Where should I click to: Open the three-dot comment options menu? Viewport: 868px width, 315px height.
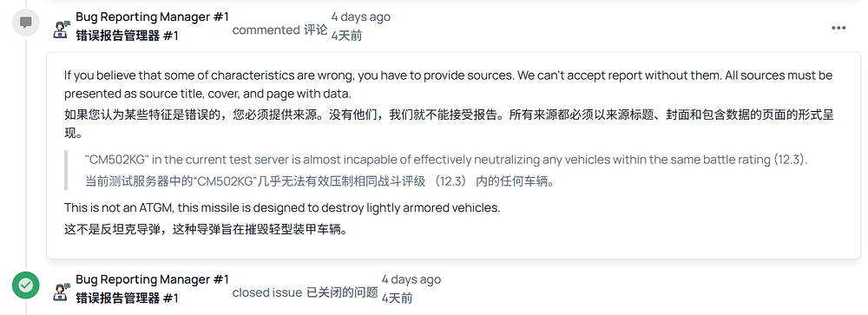pos(838,29)
